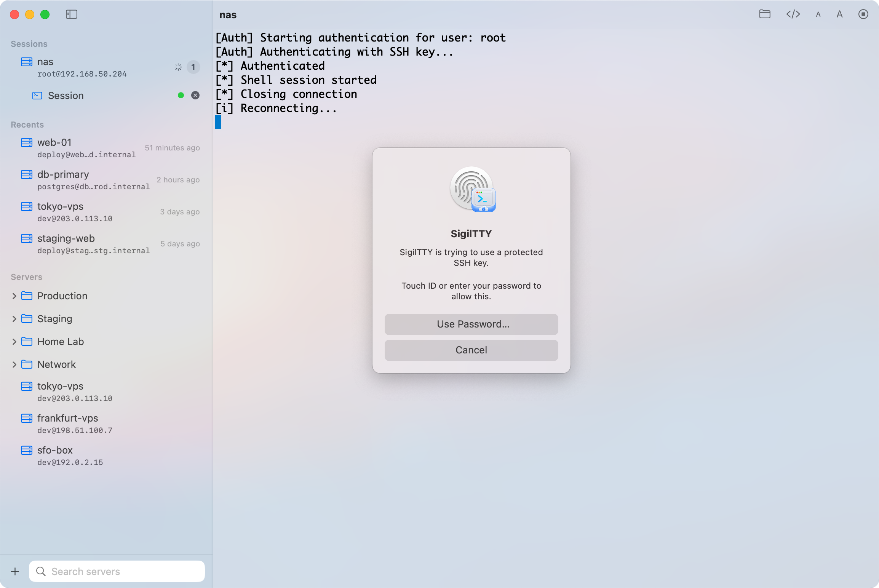Viewport: 879px width, 588px height.
Task: Toggle the sidebar visibility icon
Action: click(x=72, y=14)
